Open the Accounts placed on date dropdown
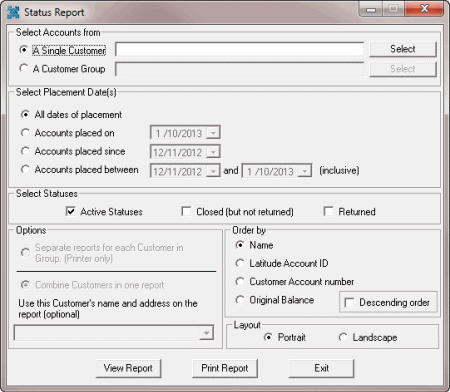Screen dimensions: 450x392 (x=213, y=133)
